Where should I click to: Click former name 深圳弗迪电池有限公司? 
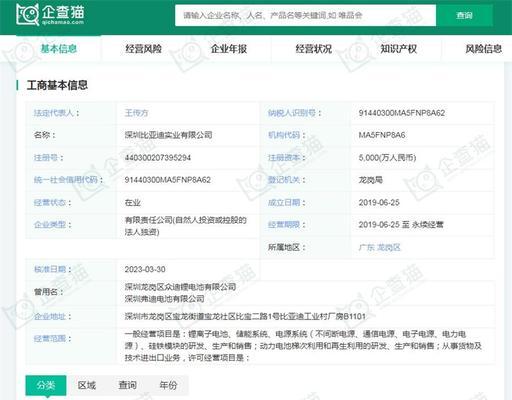(x=164, y=298)
